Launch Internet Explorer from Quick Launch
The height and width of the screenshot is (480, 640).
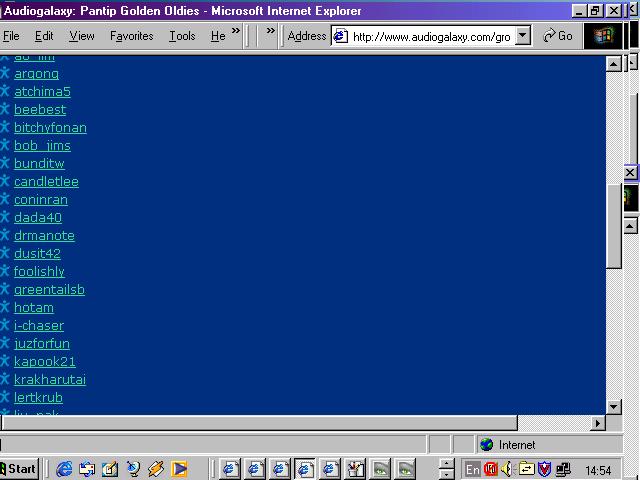(x=64, y=469)
